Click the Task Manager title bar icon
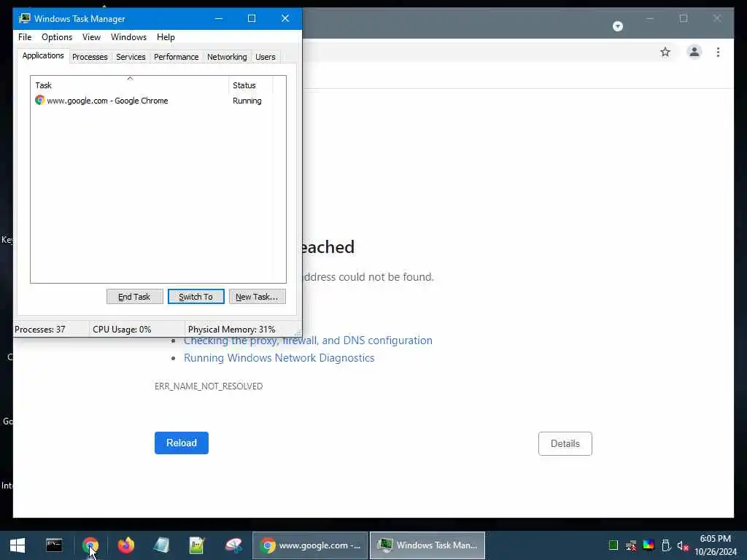The width and height of the screenshot is (747, 560). (24, 18)
